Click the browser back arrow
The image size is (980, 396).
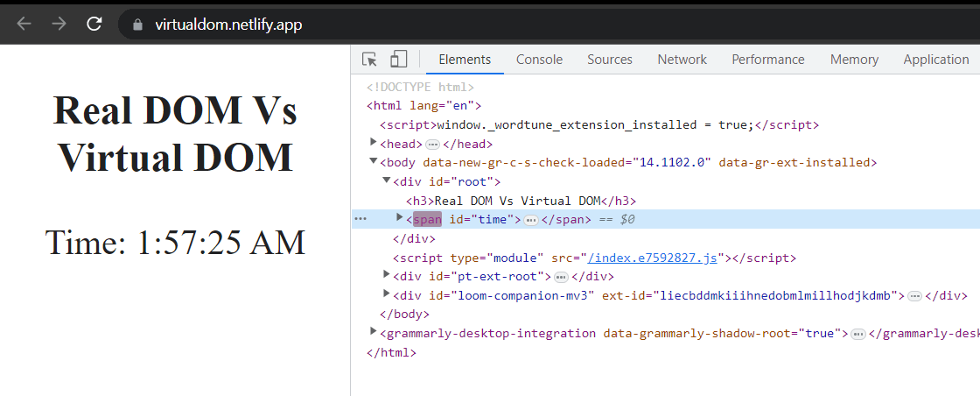(24, 24)
